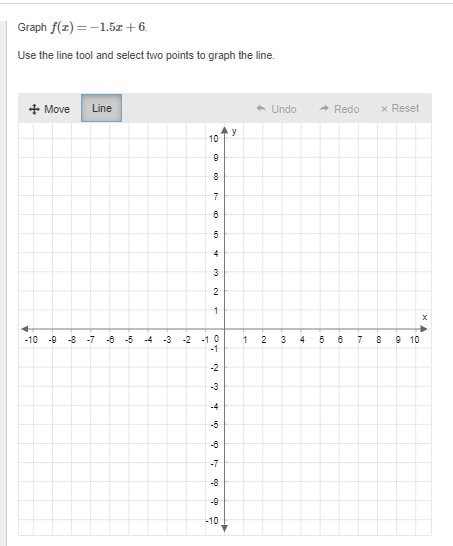Click the grid point at (6, -3)

coord(339,386)
